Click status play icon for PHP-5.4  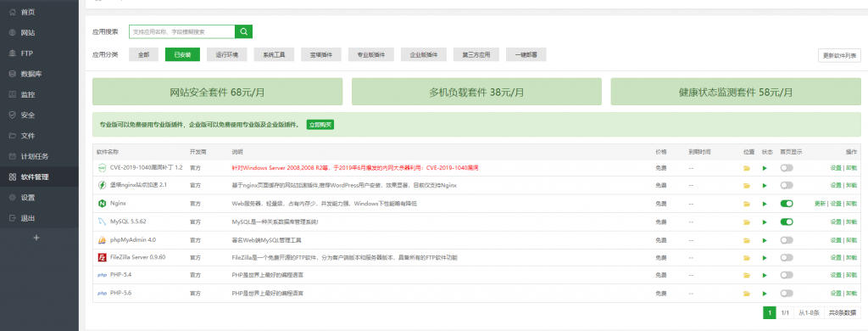coord(765,275)
